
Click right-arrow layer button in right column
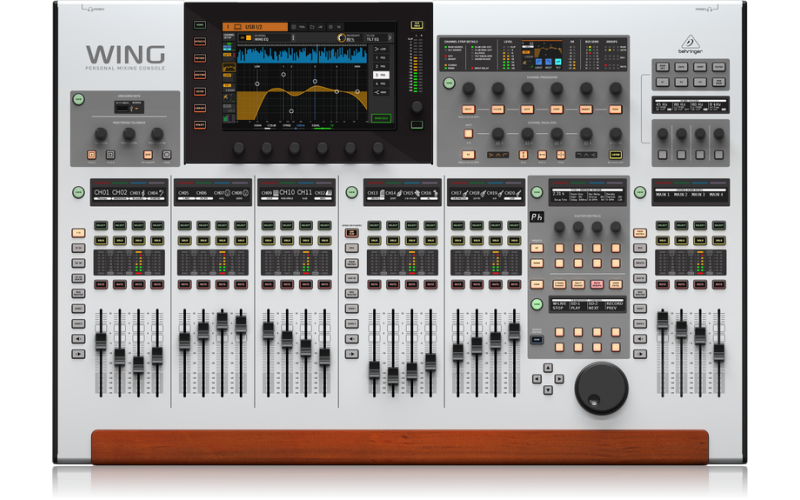(640, 354)
